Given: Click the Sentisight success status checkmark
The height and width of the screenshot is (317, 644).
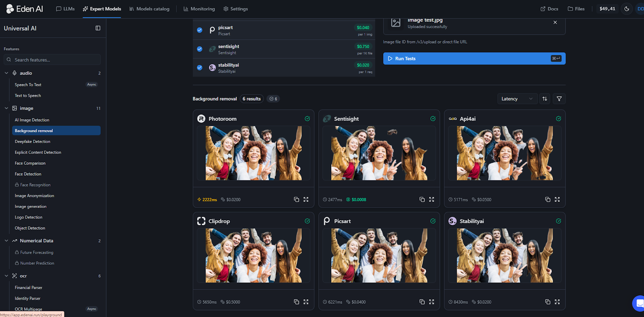Looking at the screenshot, I should pos(433,119).
